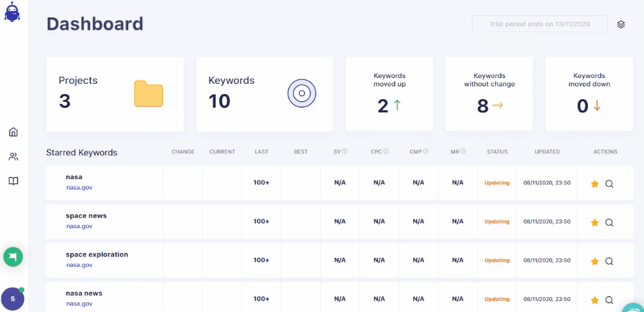Click the robot logo icon
644x312 pixels.
pos(13,12)
